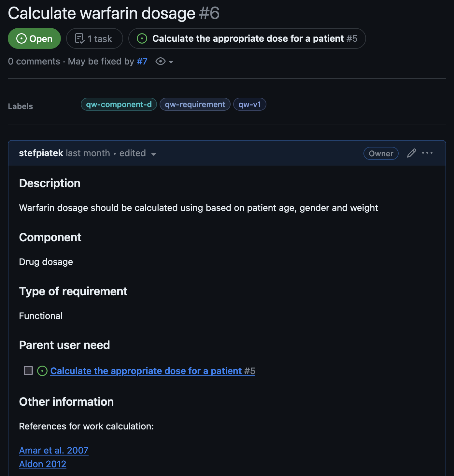Tick the parent user need task checkbox
This screenshot has width=454, height=476.
[28, 371]
